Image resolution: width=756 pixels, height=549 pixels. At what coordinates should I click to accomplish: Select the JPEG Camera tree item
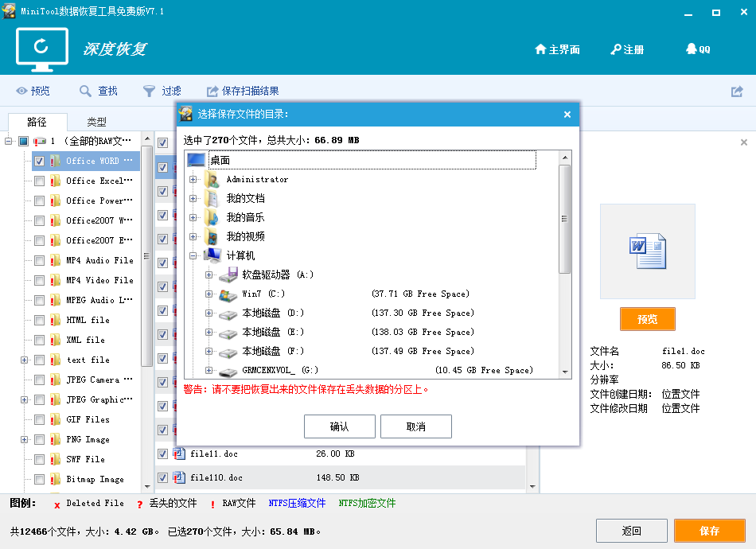point(99,380)
